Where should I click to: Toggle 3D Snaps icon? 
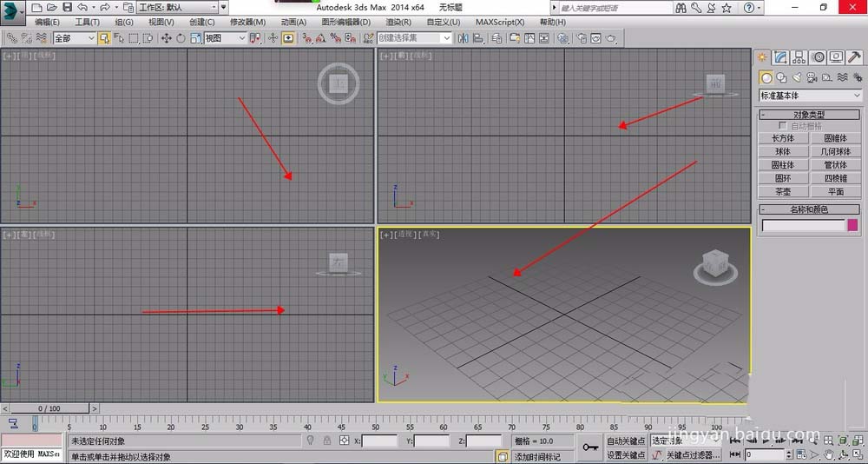pyautogui.click(x=306, y=38)
